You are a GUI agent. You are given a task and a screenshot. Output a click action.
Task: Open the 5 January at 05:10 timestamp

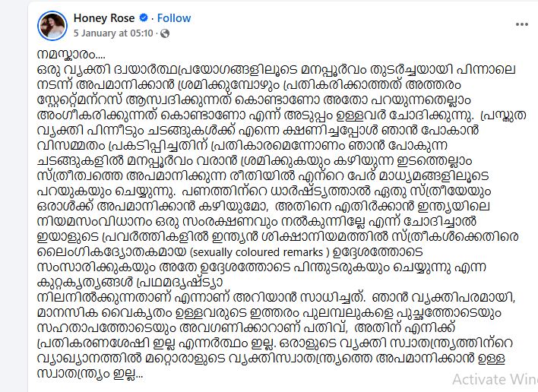pyautogui.click(x=115, y=34)
